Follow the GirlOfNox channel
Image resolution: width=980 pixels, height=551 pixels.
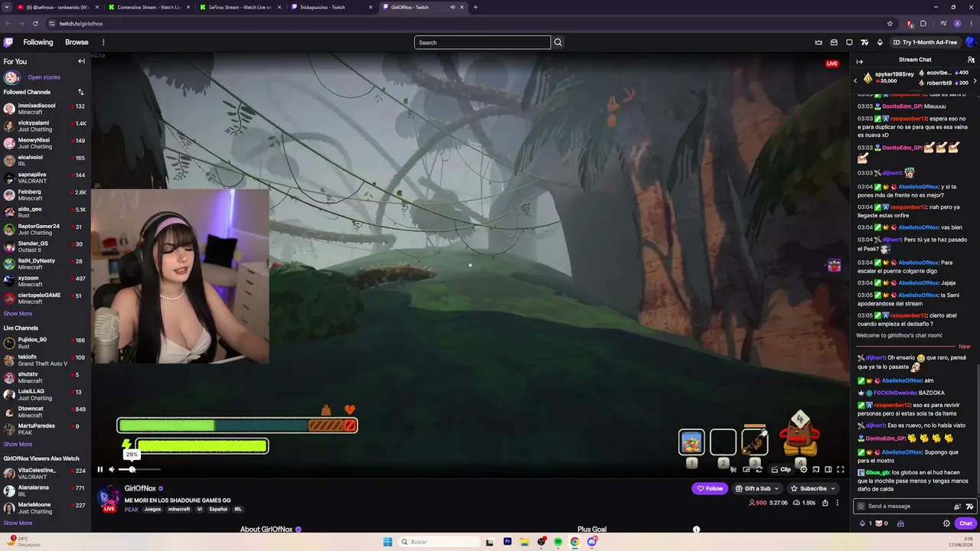(709, 488)
